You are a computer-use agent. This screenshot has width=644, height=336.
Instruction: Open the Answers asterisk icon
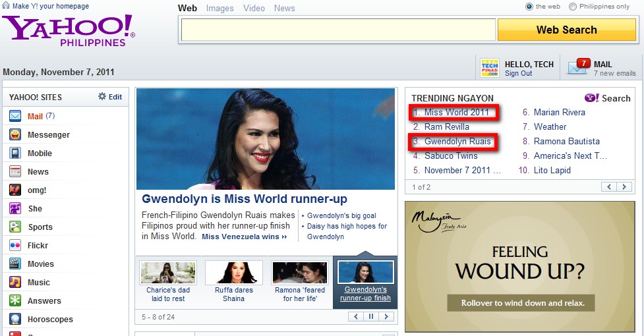point(15,300)
